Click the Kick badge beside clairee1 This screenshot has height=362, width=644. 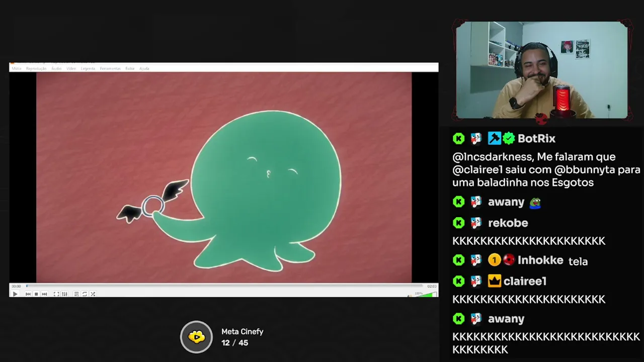(x=458, y=281)
